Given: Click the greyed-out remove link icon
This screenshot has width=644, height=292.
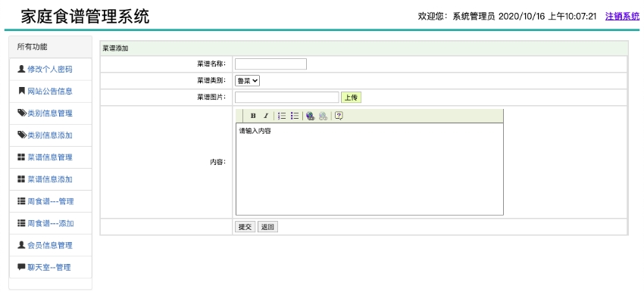Looking at the screenshot, I should coord(324,116).
